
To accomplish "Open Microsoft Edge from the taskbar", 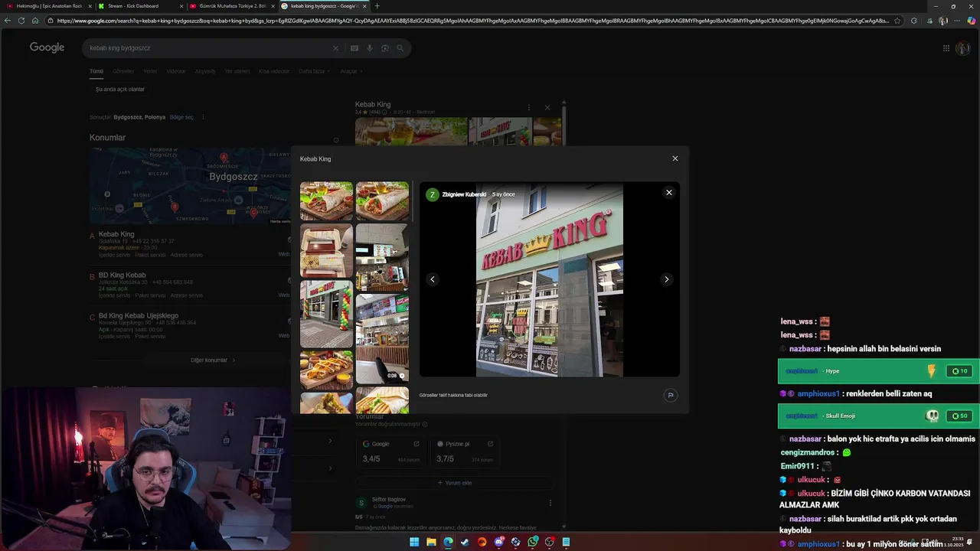I will pos(448,542).
